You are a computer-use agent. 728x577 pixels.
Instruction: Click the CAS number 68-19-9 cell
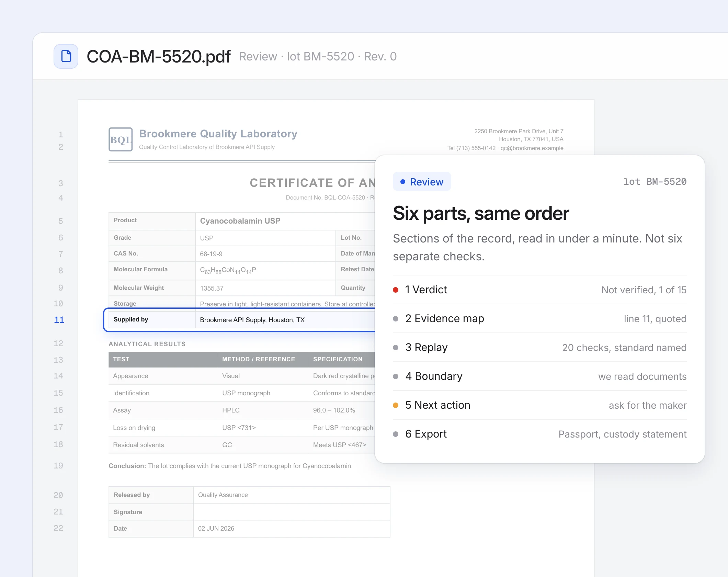pos(265,254)
